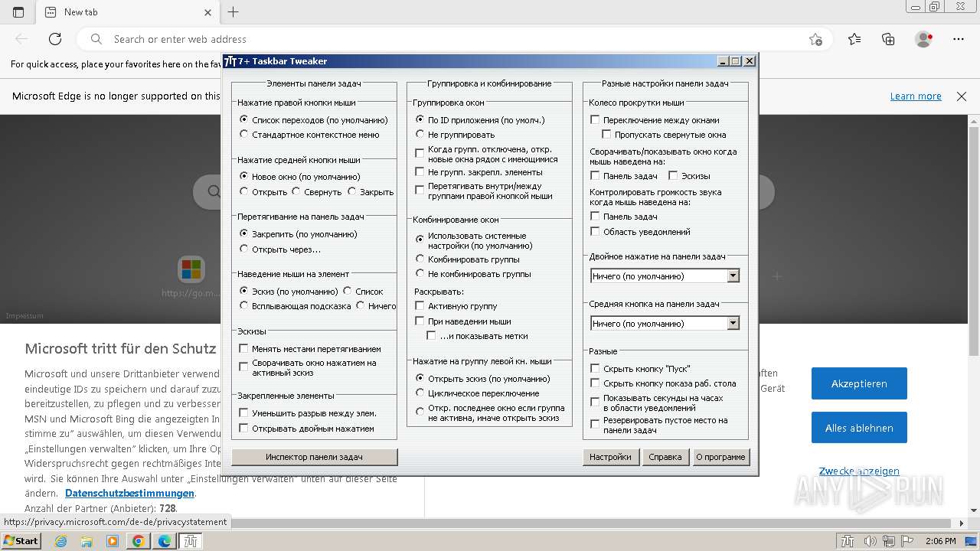Screen dimensions: 980x551
Task: Open the Zwecke anzeigen link
Action: [859, 471]
